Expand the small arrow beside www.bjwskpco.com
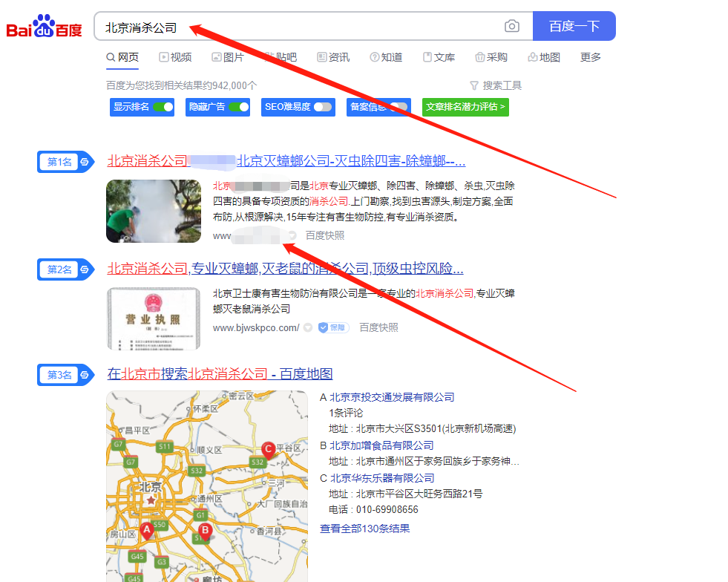The image size is (728, 582). point(307,327)
